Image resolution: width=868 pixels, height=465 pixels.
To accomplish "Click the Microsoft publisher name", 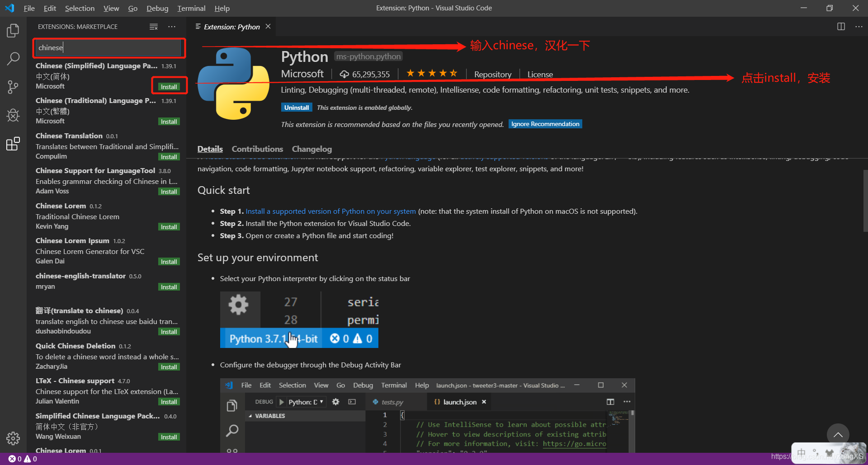I will tap(302, 74).
